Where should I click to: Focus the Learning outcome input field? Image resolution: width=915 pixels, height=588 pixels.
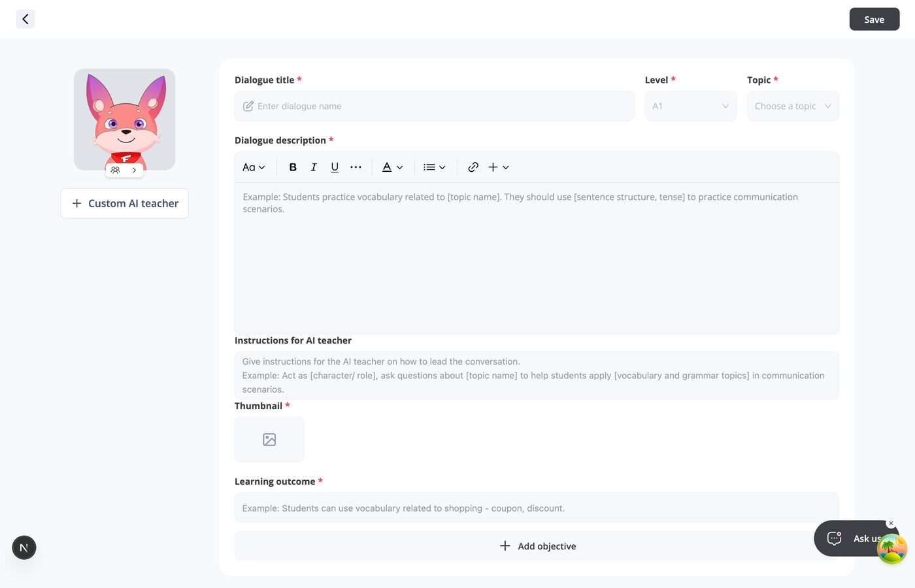[x=537, y=508]
